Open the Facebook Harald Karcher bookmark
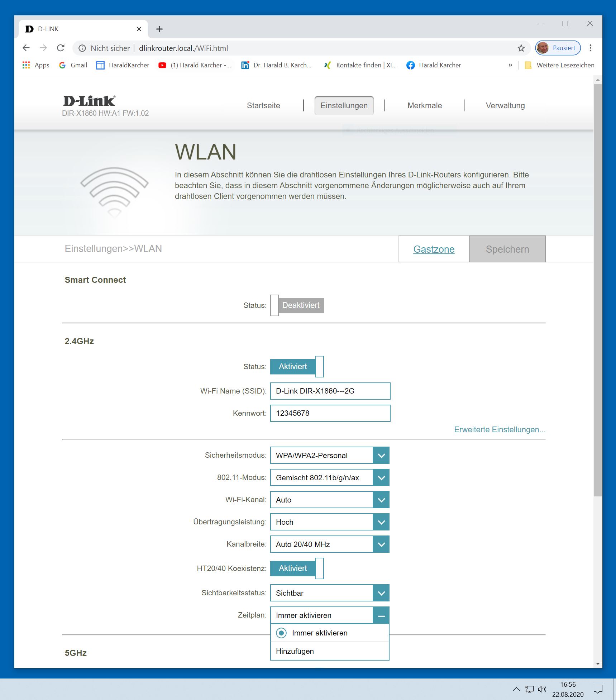Viewport: 616px width, 700px height. pos(434,65)
